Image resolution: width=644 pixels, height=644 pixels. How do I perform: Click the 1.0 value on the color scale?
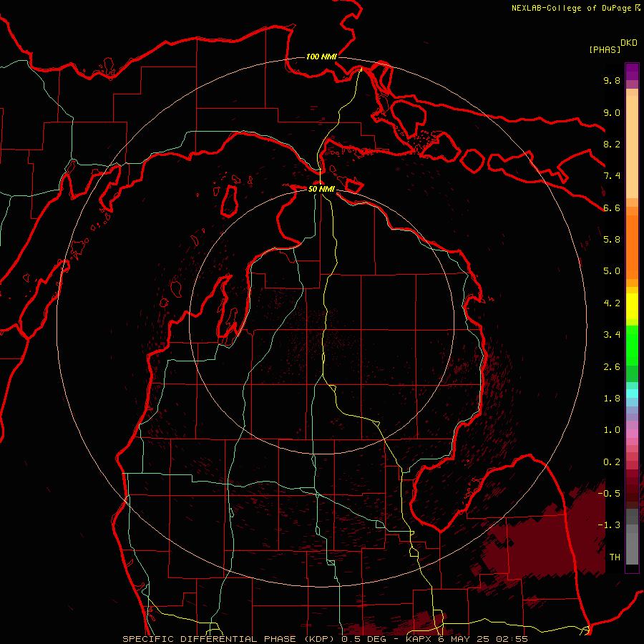(x=612, y=430)
